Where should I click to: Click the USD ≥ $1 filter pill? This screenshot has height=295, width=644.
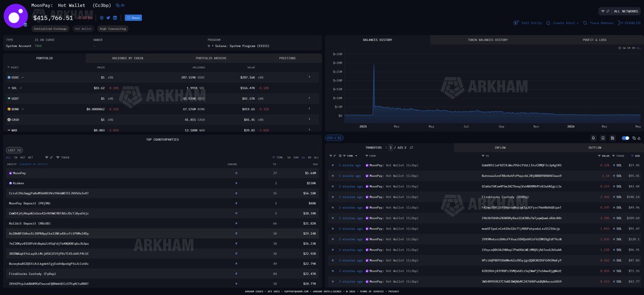[x=334, y=138]
